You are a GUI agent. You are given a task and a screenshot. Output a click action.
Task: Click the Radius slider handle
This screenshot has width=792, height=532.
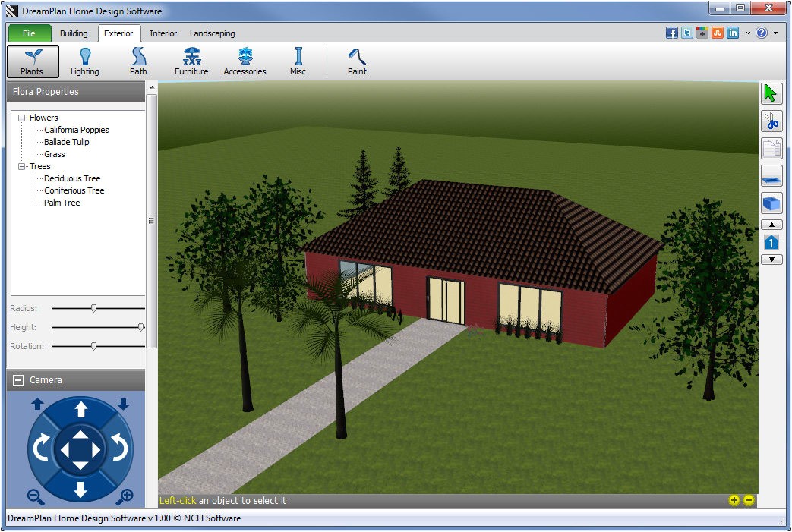[93, 308]
